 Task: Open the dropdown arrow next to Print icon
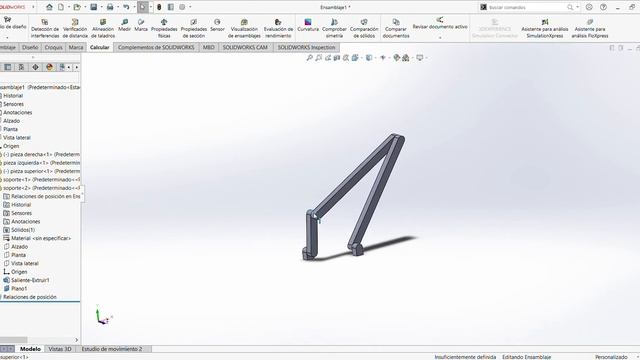pos(118,7)
